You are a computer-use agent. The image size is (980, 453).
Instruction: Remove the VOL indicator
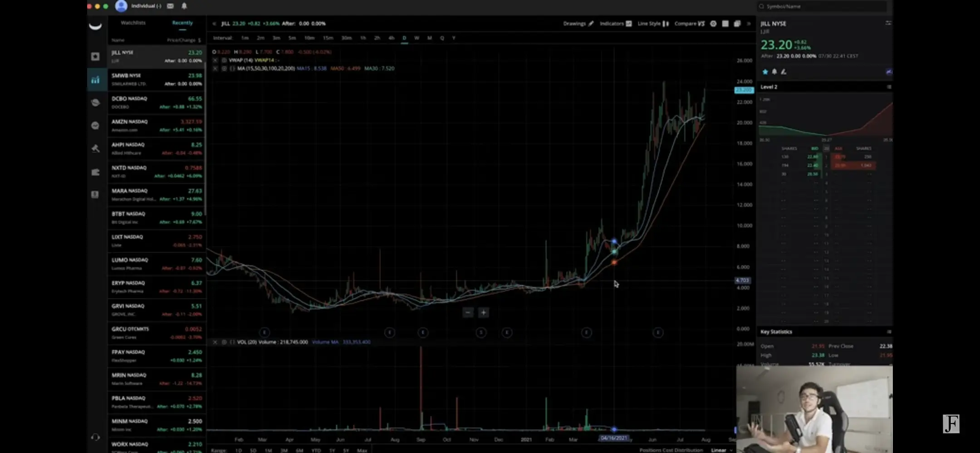click(215, 342)
